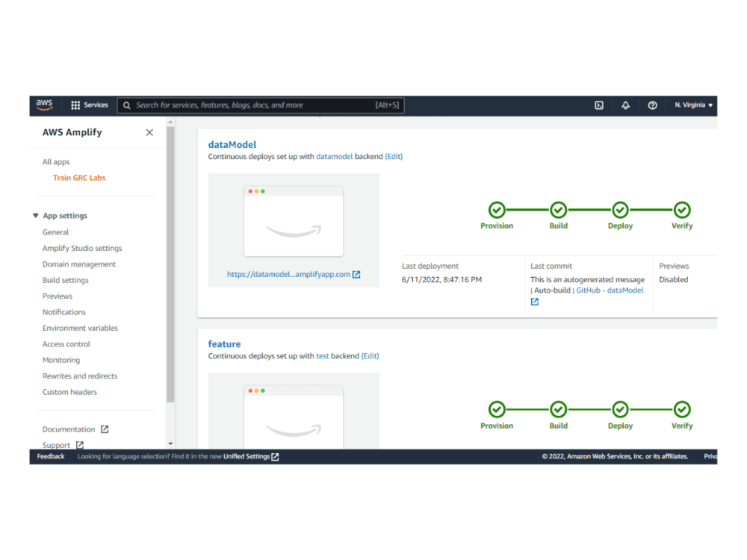Open the help question mark icon

(x=652, y=105)
